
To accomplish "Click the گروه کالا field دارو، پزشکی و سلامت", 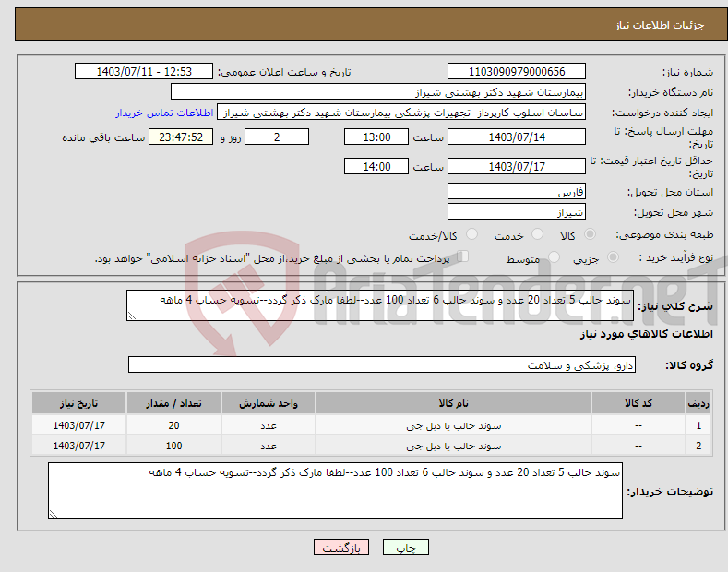I will pos(382,365).
